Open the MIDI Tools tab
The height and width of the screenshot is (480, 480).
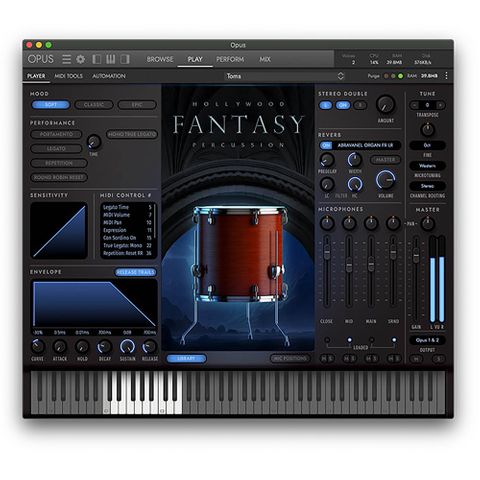[x=68, y=76]
